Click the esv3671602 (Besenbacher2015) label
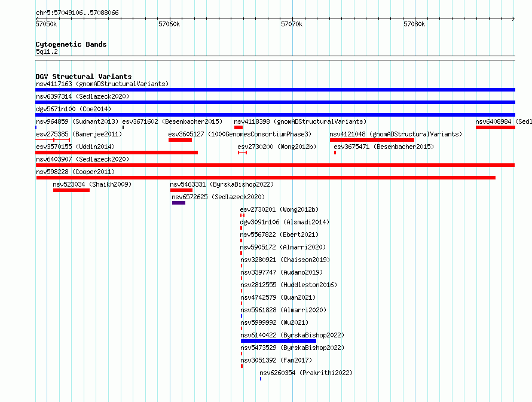 click(x=172, y=121)
